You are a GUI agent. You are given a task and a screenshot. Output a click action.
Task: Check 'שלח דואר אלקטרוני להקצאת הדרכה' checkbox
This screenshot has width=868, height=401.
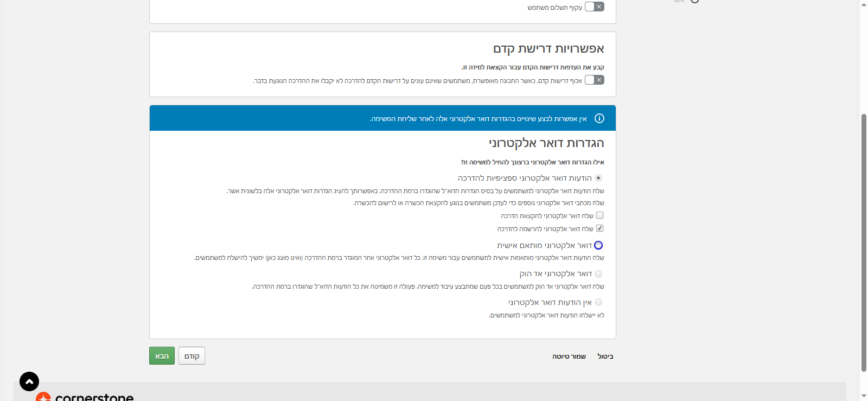tap(599, 215)
